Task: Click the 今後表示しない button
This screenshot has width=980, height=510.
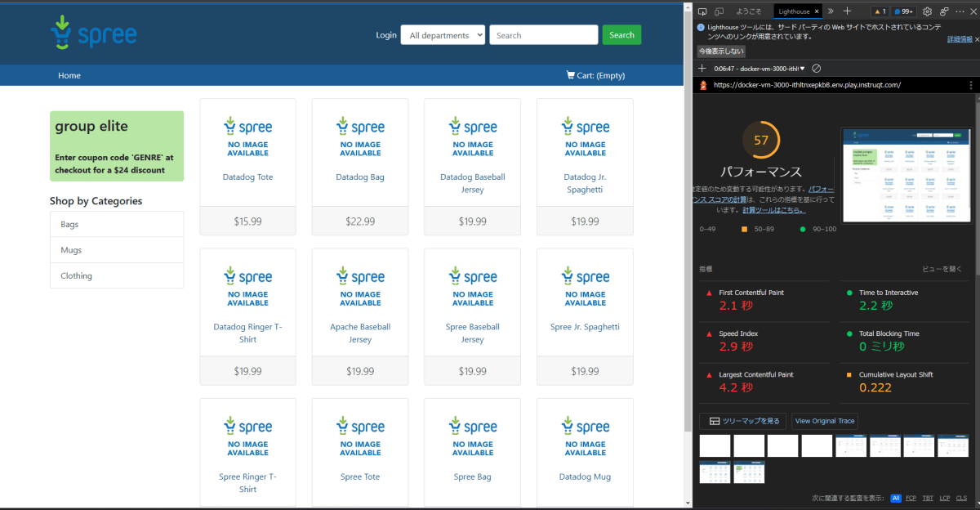Action: click(721, 51)
